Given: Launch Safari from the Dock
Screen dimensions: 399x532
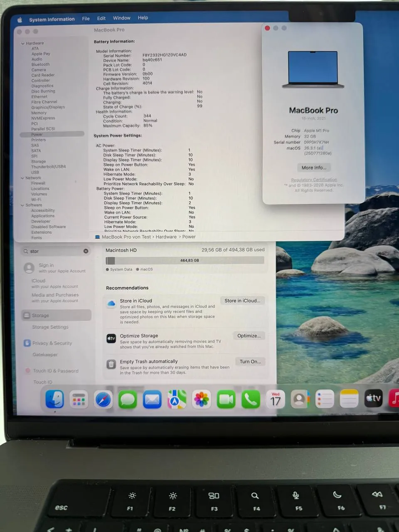Looking at the screenshot, I should (x=103, y=400).
